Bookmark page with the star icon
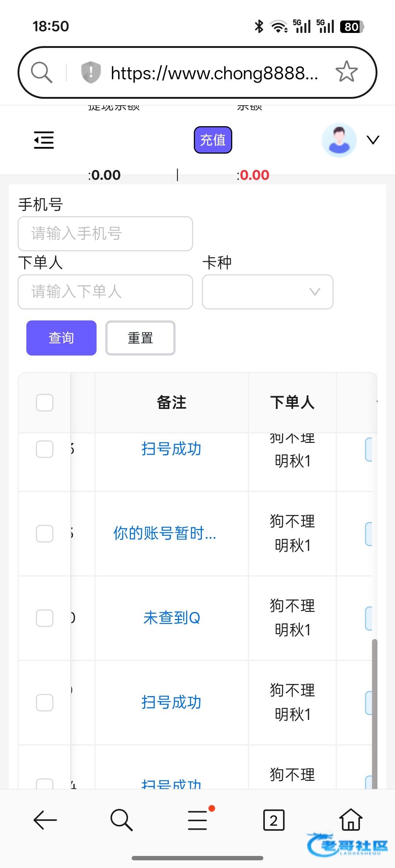This screenshot has height=868, width=395. [346, 72]
